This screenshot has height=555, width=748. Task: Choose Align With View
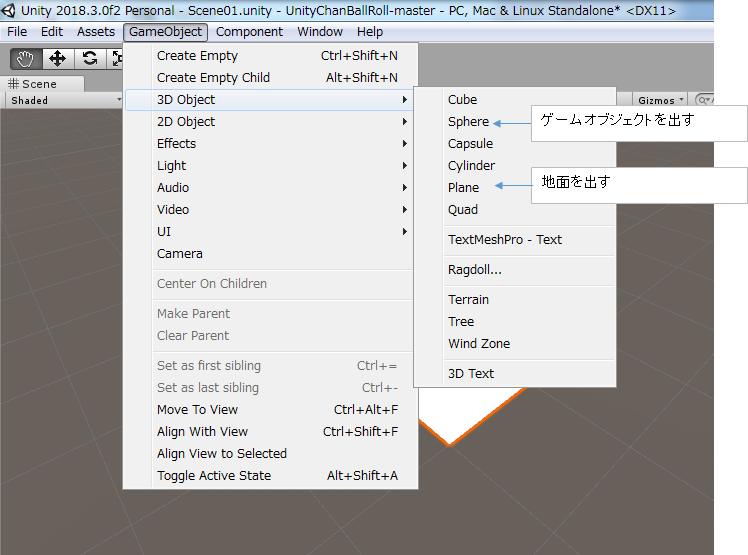(x=271, y=431)
